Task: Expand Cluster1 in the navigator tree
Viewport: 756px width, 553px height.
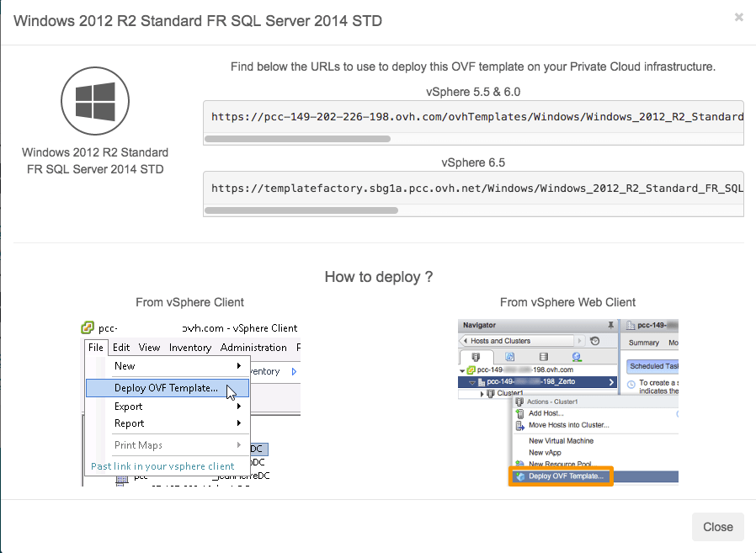Action: tap(482, 392)
